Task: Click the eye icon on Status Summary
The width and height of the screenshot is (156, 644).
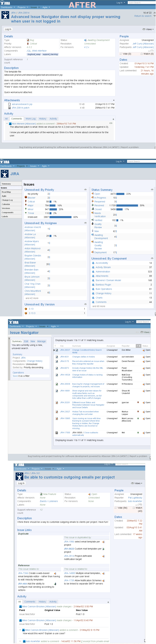Action: pyautogui.click(x=152, y=189)
